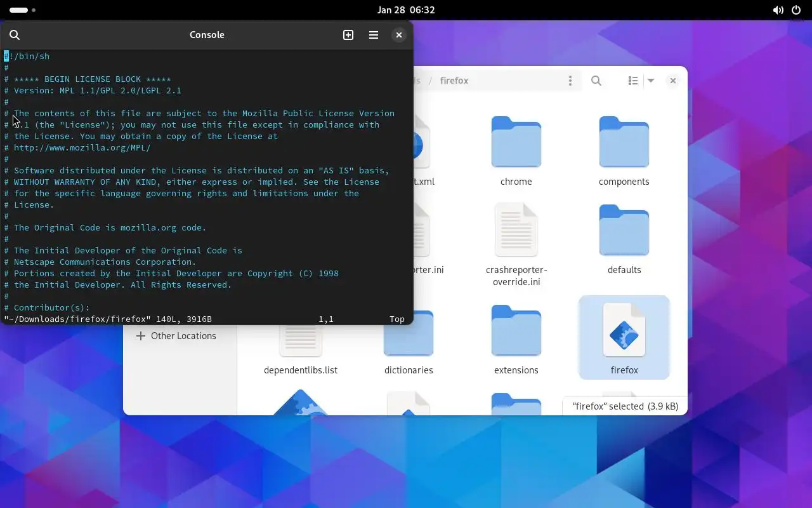Click the "WITHOUT WARRANTY OF ANY KIND" line

point(192,182)
